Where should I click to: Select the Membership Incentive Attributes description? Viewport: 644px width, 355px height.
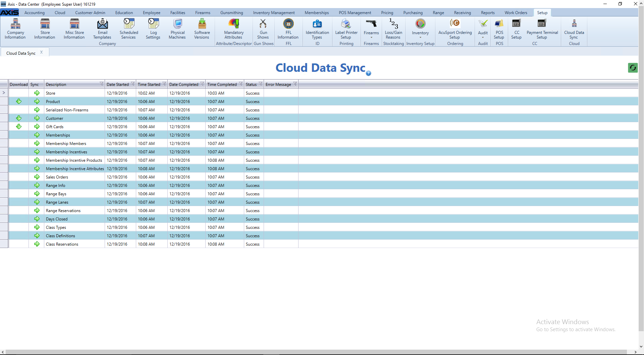point(75,169)
